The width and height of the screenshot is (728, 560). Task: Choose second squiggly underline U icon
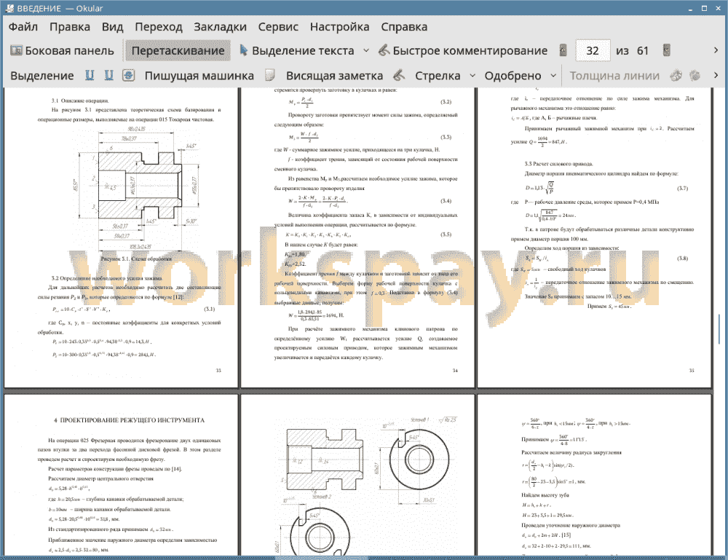108,75
